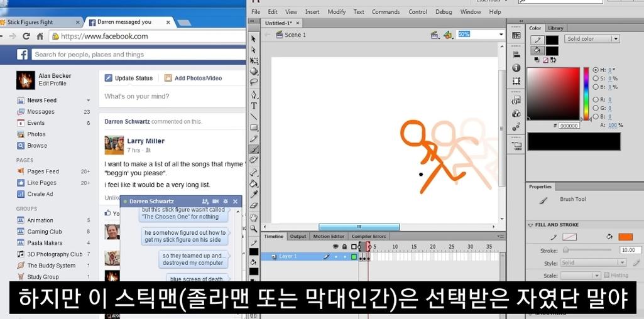Choose the Eraser tool
This screenshot has width=644, height=319.
point(254,205)
